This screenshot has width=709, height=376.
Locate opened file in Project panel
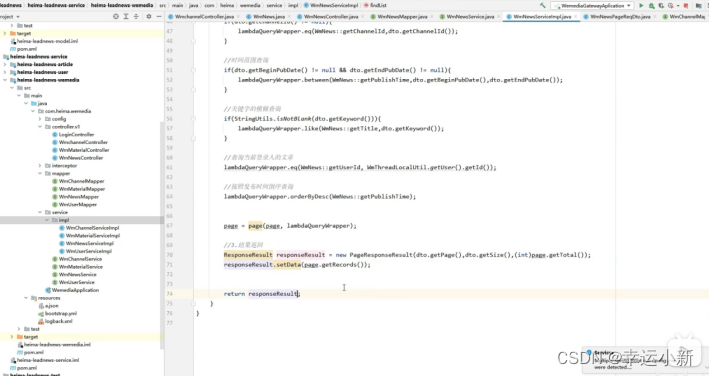[x=116, y=16]
